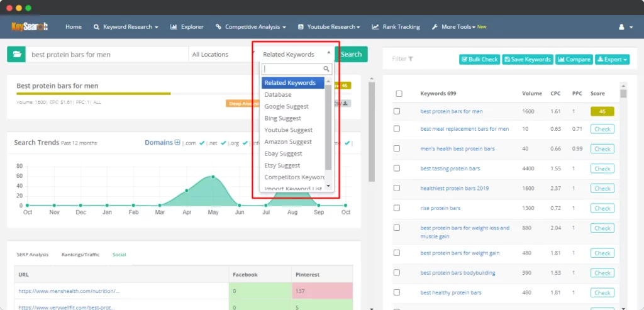This screenshot has height=310, width=644.
Task: Click the score 46 badge in keyword table
Action: [x=602, y=111]
